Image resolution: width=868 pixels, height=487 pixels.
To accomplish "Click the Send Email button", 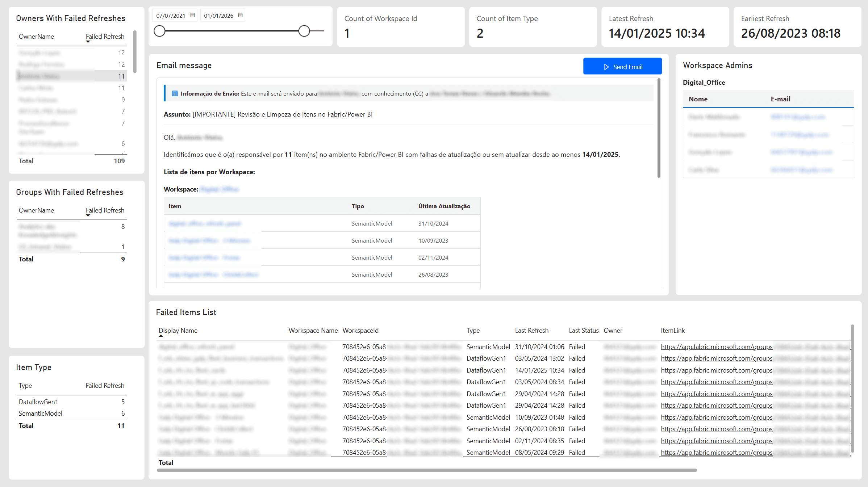I will pyautogui.click(x=622, y=67).
